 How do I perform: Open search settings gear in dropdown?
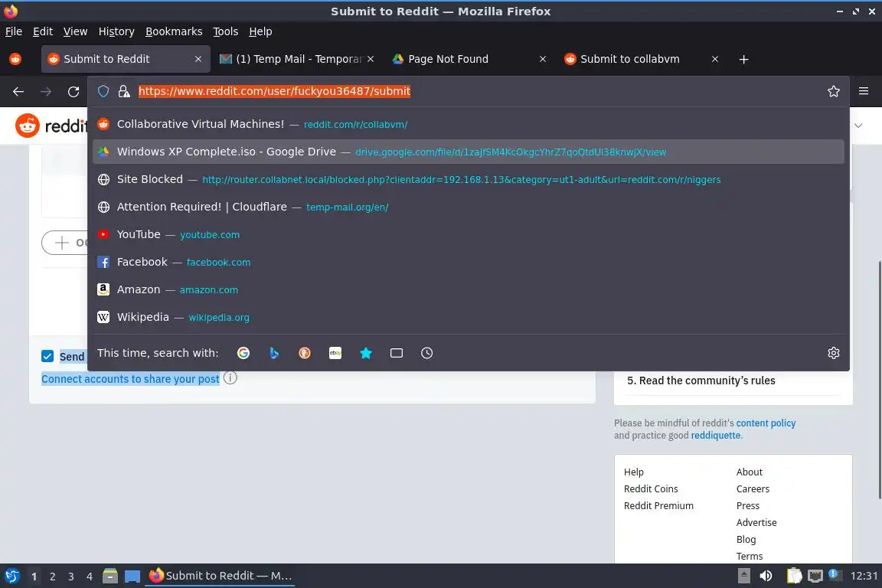coord(834,353)
